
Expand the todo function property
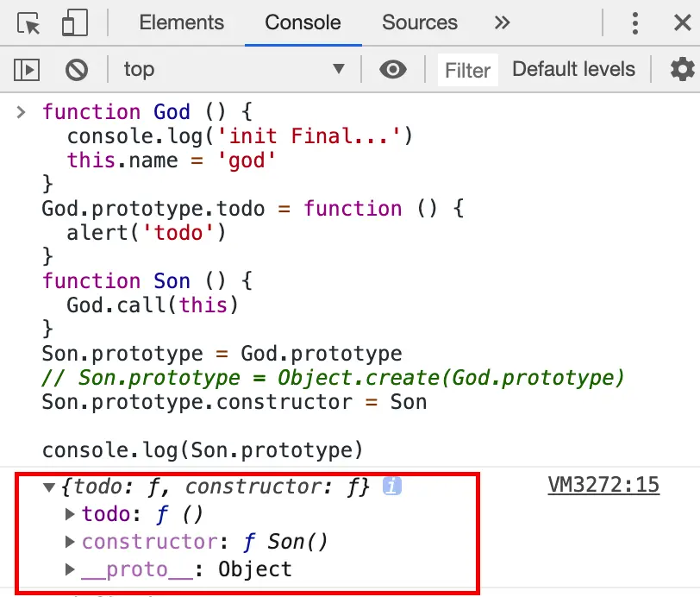point(72,514)
